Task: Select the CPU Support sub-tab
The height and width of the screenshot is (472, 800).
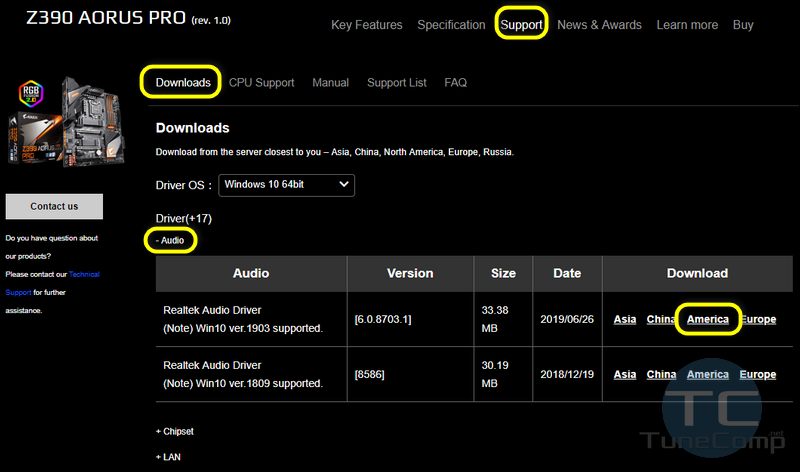Action: coord(261,83)
